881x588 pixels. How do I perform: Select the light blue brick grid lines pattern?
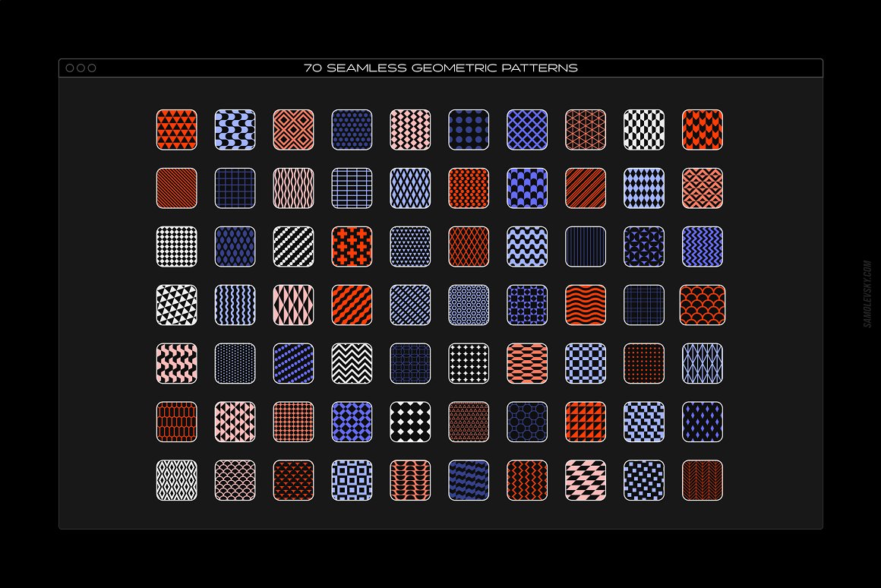pos(352,188)
